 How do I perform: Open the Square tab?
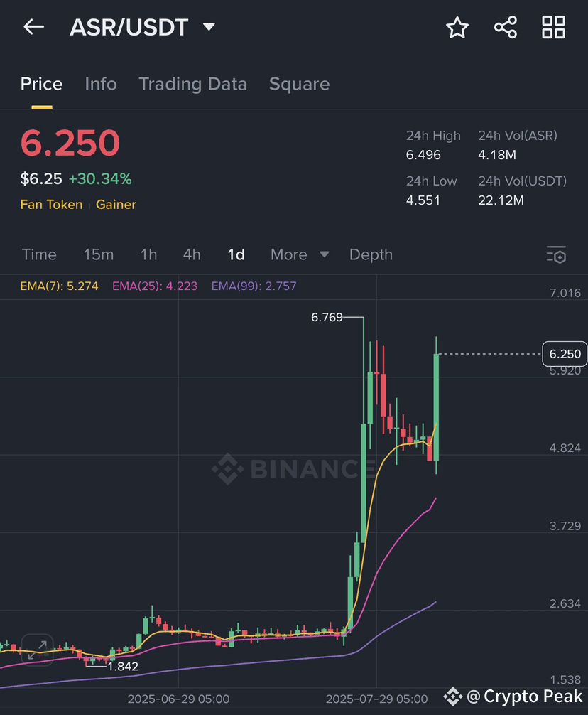click(299, 84)
